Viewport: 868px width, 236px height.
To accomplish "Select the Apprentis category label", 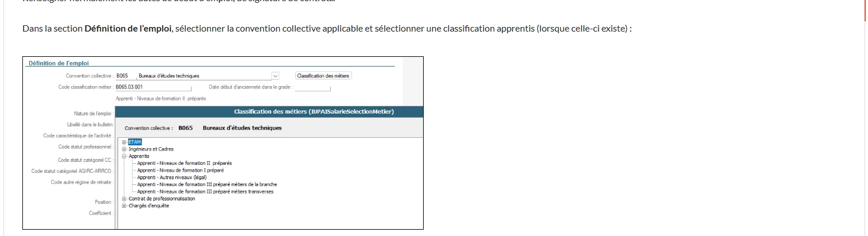I will pos(139,156).
